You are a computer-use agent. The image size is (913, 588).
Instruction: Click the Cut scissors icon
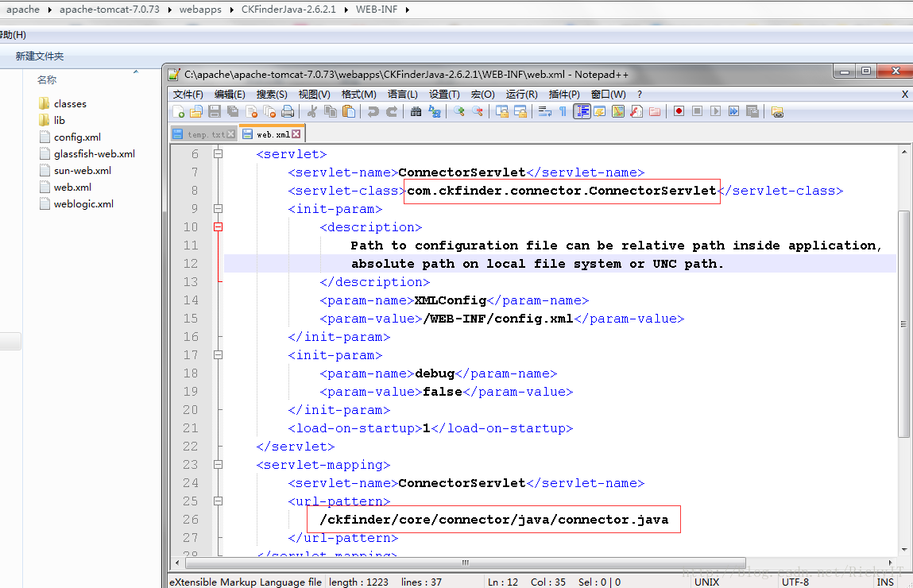[312, 112]
